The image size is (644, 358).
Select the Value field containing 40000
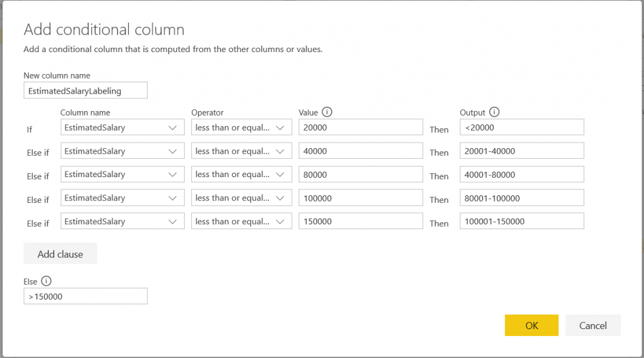point(360,151)
